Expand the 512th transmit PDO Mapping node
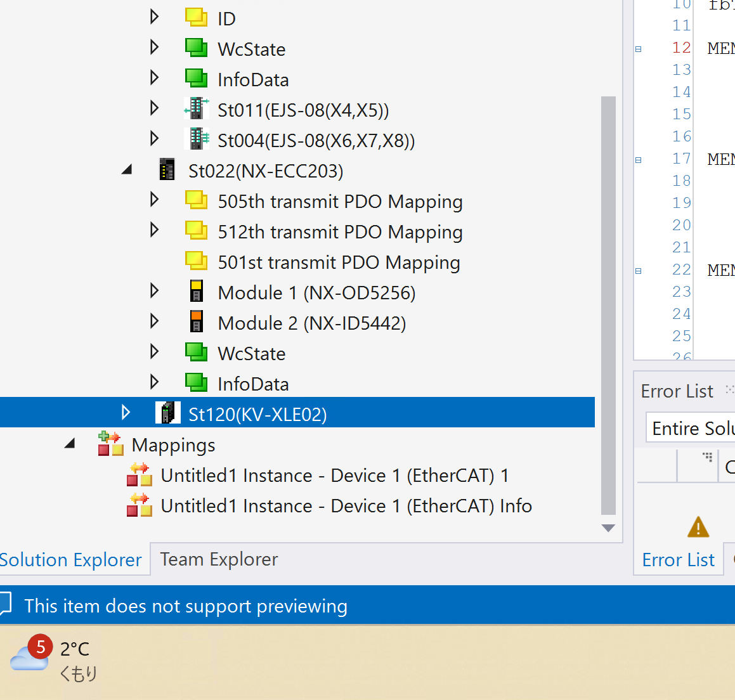The width and height of the screenshot is (735, 700). (154, 230)
